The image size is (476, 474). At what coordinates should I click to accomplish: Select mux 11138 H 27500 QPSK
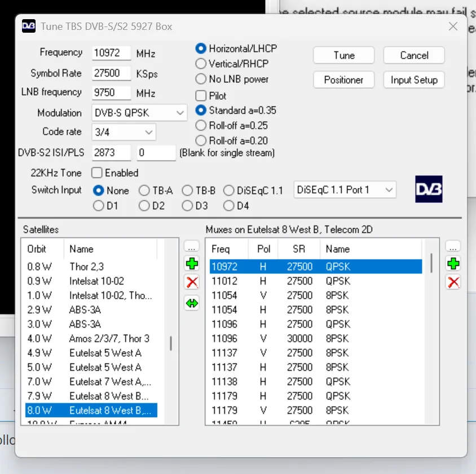click(316, 382)
